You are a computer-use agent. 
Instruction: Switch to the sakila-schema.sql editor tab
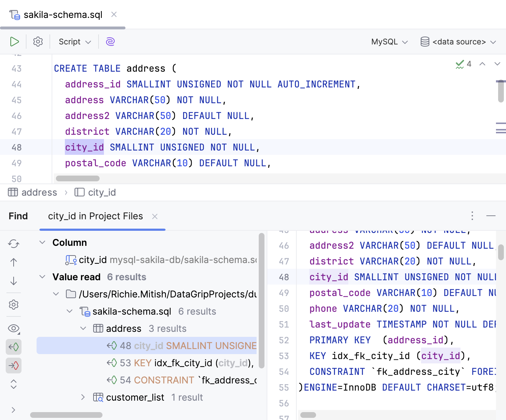point(57,15)
